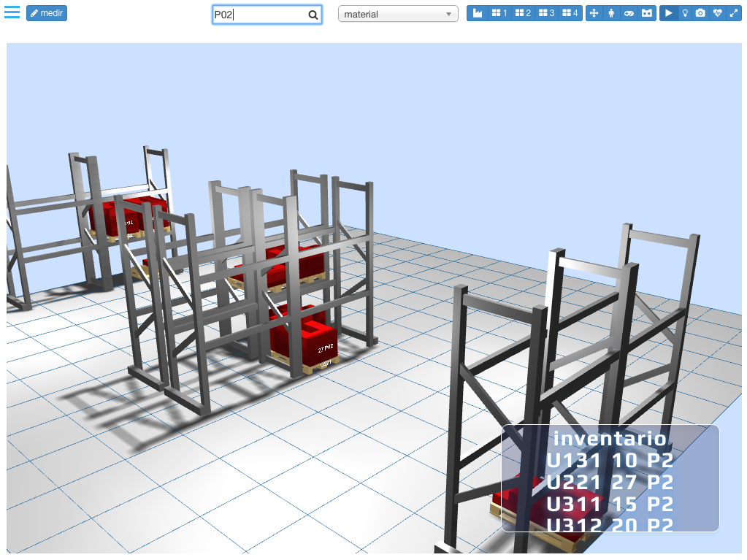Click into the P02 search field

pyautogui.click(x=259, y=15)
